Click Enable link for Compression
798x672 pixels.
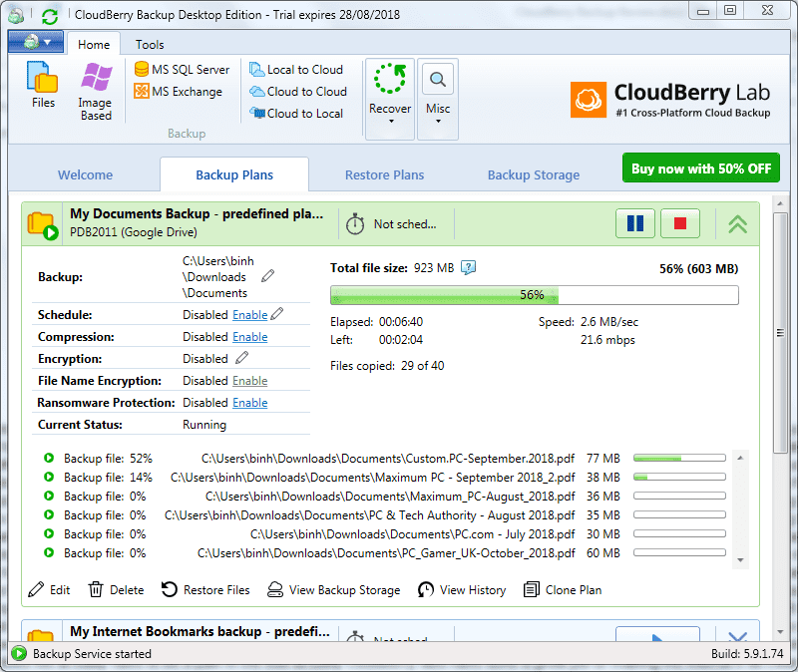[250, 337]
